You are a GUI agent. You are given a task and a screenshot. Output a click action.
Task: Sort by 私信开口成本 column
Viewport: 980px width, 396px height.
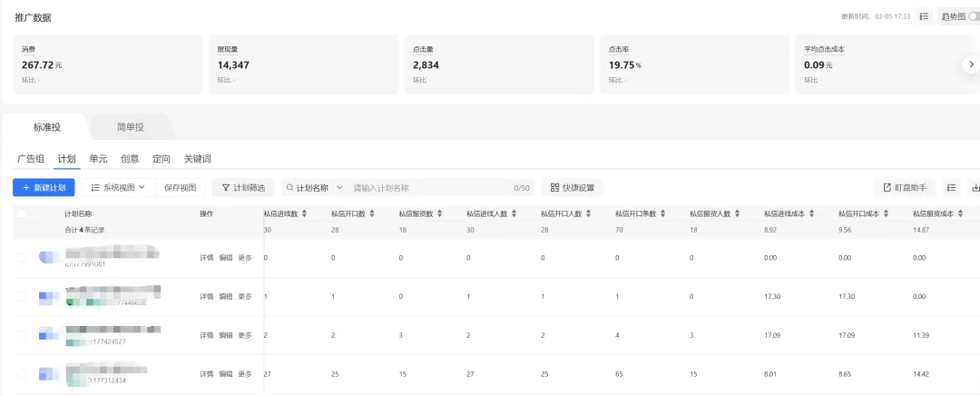pos(886,213)
